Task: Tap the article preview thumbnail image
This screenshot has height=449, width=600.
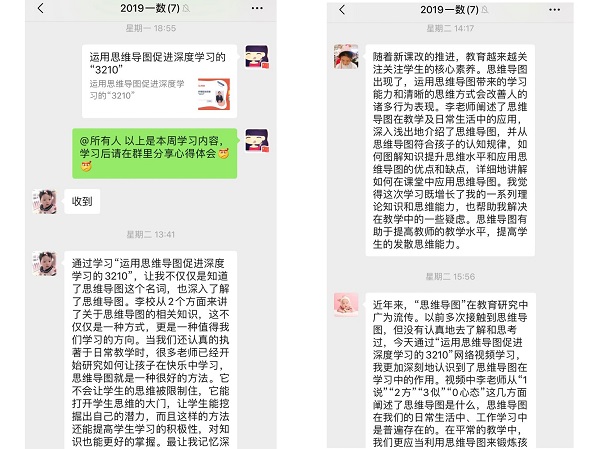Action: (214, 94)
